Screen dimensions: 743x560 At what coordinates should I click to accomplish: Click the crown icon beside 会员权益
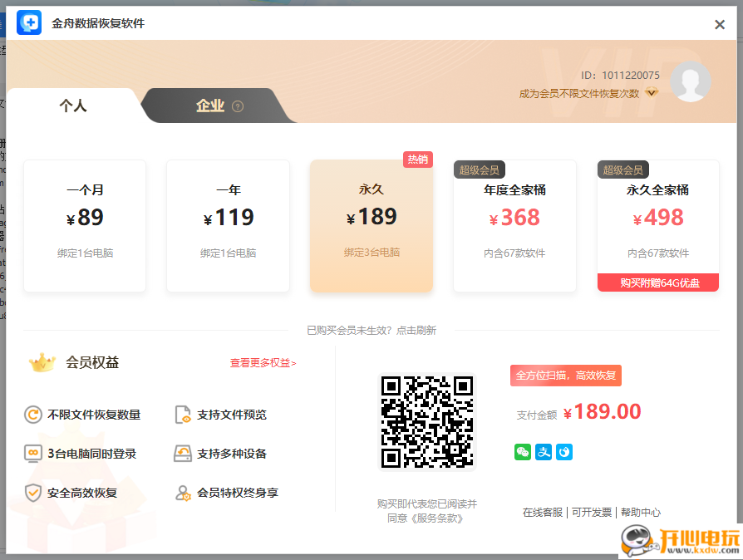42,361
